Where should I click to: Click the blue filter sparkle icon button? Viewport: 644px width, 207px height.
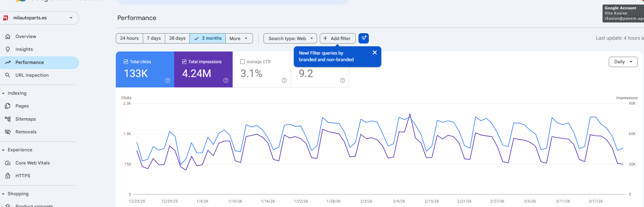(364, 38)
